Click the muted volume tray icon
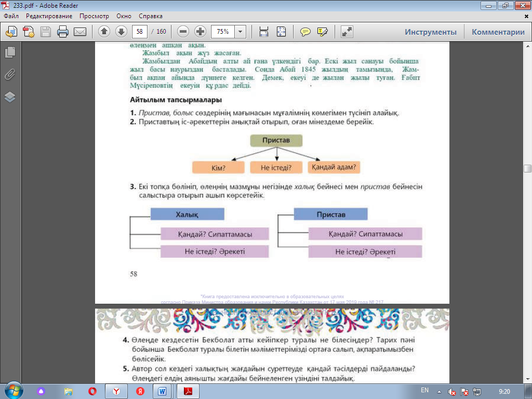The width and height of the screenshot is (532, 399). pyautogui.click(x=451, y=392)
